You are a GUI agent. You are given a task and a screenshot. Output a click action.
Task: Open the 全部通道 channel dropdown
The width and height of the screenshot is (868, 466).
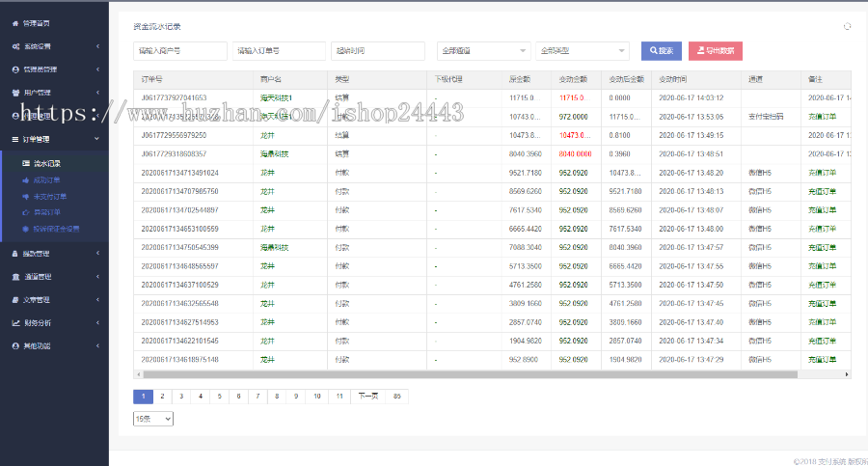point(484,51)
